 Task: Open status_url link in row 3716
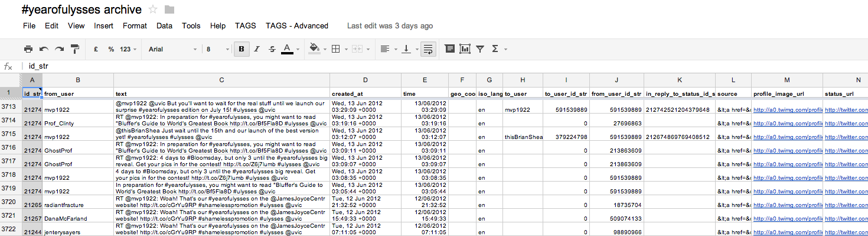(846, 150)
